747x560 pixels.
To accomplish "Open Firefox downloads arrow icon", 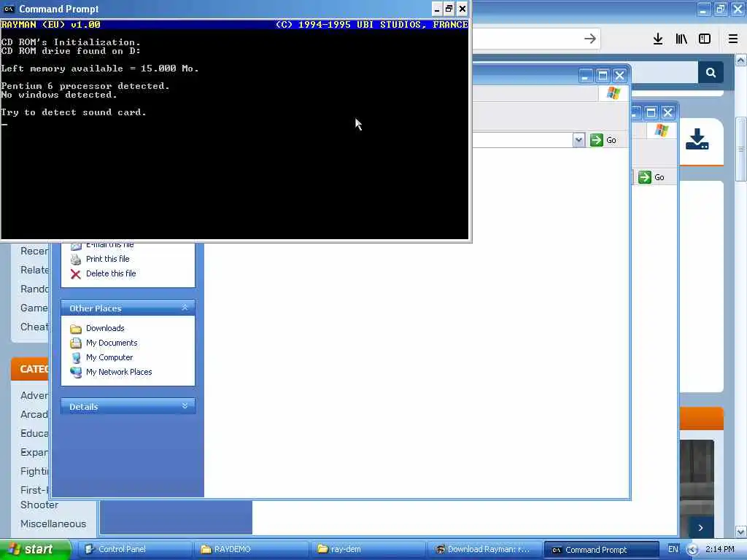I will pos(658,39).
